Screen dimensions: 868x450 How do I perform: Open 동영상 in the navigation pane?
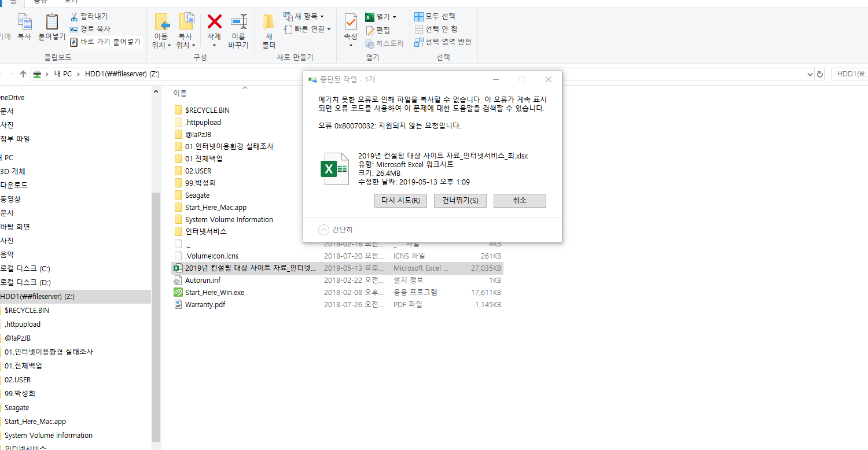coord(10,199)
